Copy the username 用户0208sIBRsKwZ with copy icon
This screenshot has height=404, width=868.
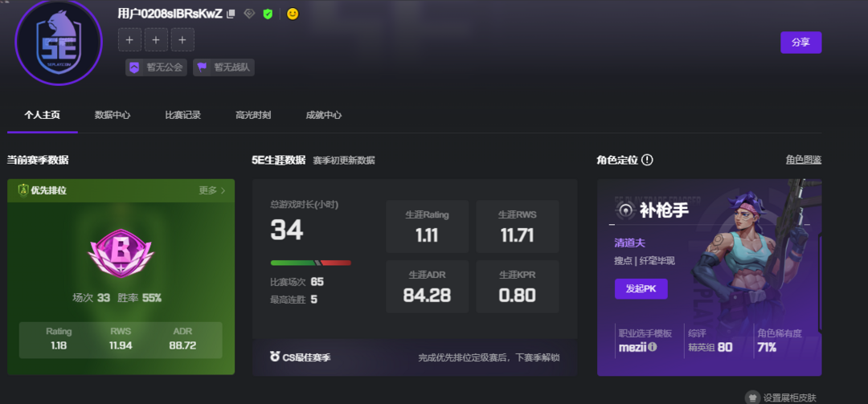[x=231, y=14]
